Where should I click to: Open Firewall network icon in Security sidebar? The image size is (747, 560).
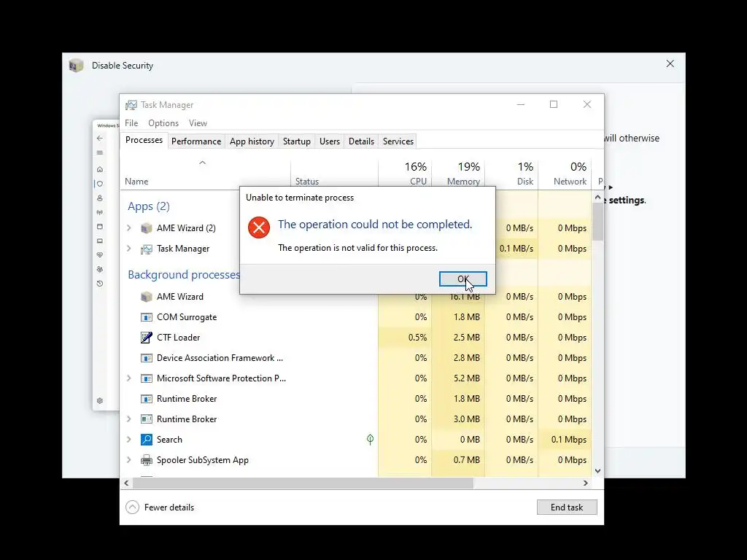coord(99,212)
